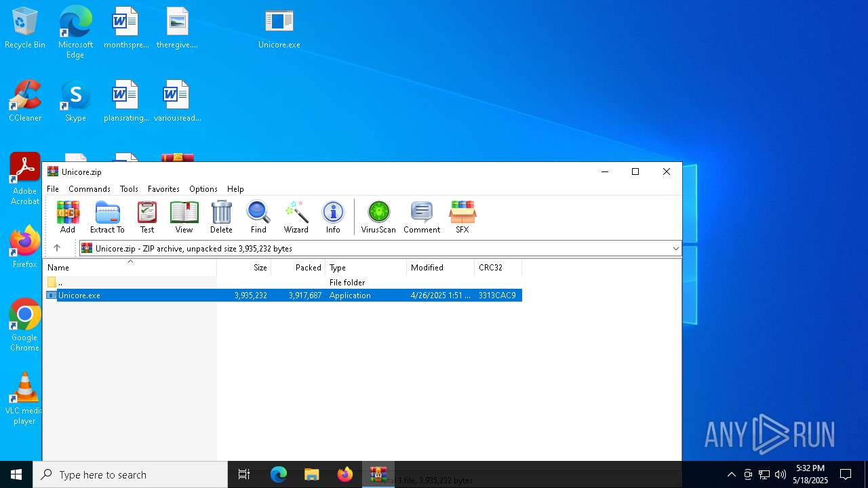
Task: Click the 3,917,687 packed size cell
Action: point(305,296)
